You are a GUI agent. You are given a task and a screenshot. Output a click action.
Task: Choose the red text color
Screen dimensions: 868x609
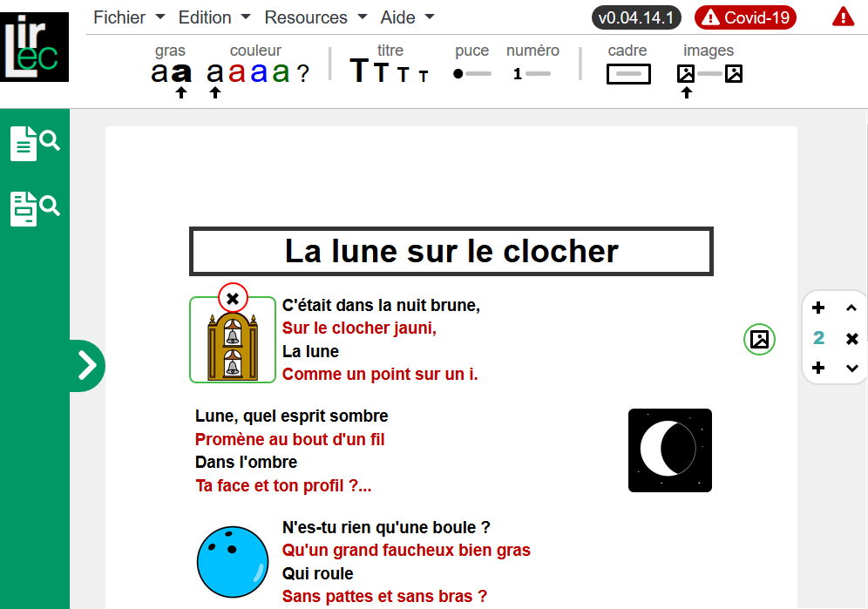(x=237, y=72)
